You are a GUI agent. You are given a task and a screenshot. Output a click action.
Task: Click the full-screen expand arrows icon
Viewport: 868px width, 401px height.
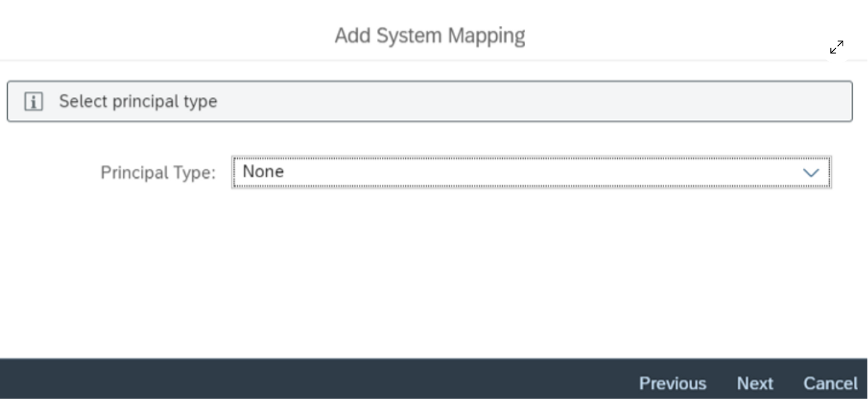tap(836, 47)
